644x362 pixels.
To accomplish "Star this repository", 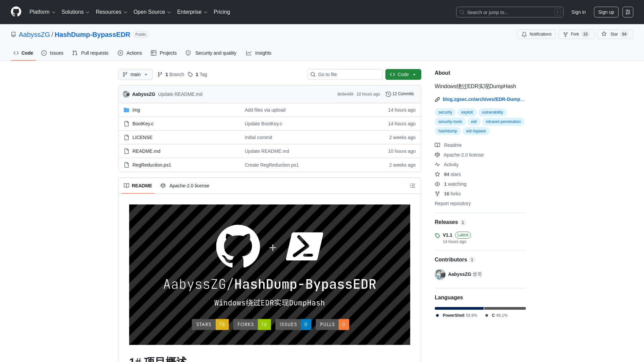I will (x=615, y=34).
